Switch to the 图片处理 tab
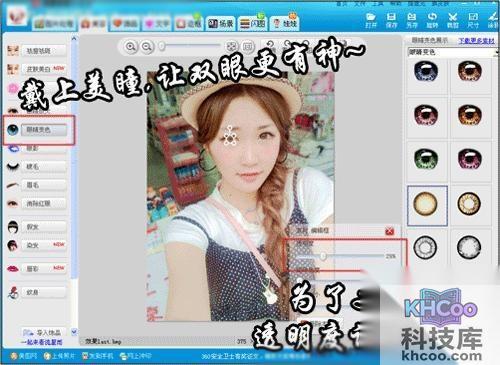This screenshot has height=365, width=500. pyautogui.click(x=55, y=24)
